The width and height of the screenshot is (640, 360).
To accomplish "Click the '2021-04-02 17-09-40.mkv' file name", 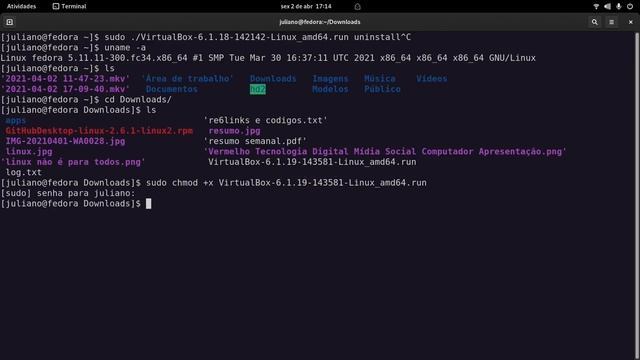I will pos(65,89).
